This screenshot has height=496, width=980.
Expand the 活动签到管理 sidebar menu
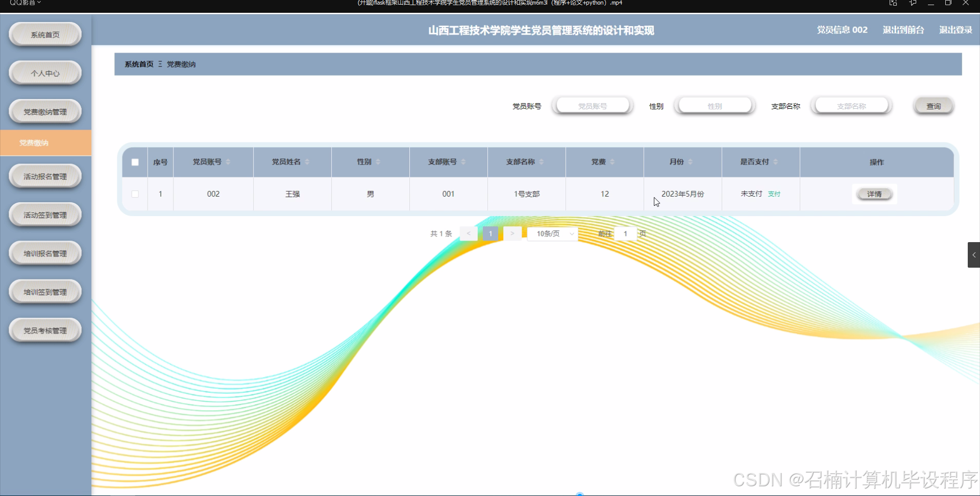45,215
